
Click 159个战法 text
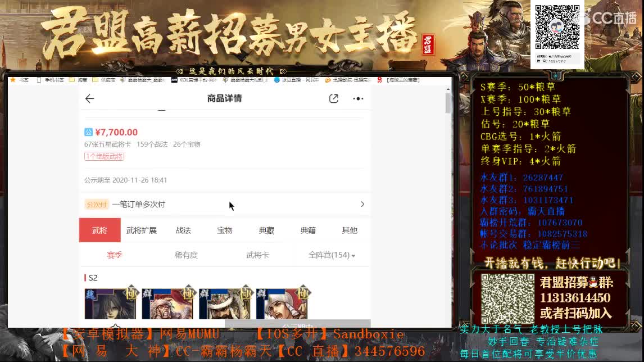click(152, 144)
